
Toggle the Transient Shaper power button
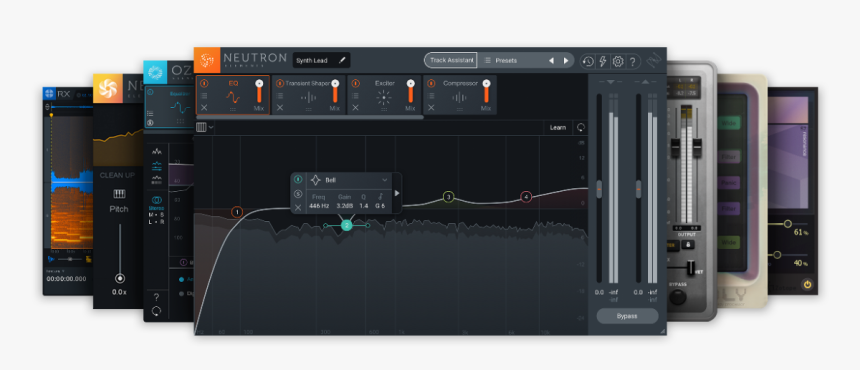280,83
